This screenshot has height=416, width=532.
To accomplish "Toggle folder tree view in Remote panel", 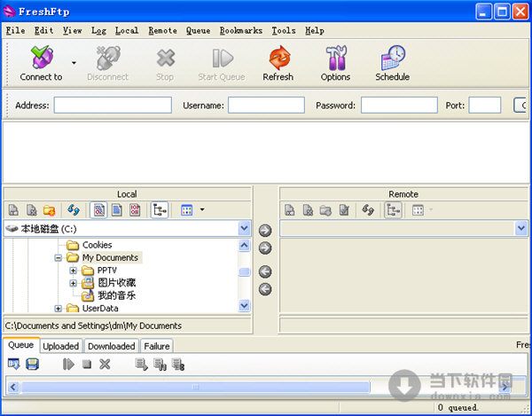I will click(x=392, y=210).
